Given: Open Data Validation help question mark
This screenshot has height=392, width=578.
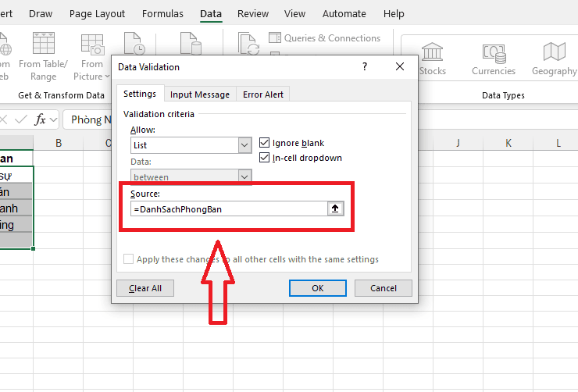Looking at the screenshot, I should click(x=365, y=66).
